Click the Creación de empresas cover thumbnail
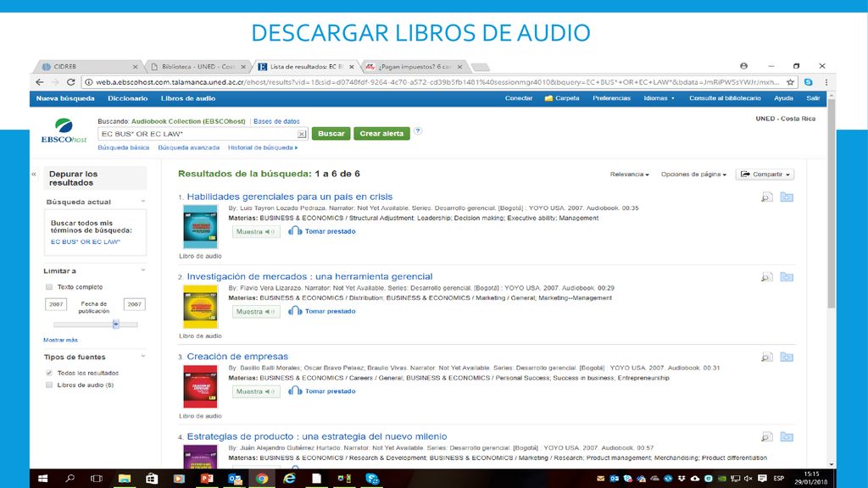The height and width of the screenshot is (488, 868). (200, 386)
